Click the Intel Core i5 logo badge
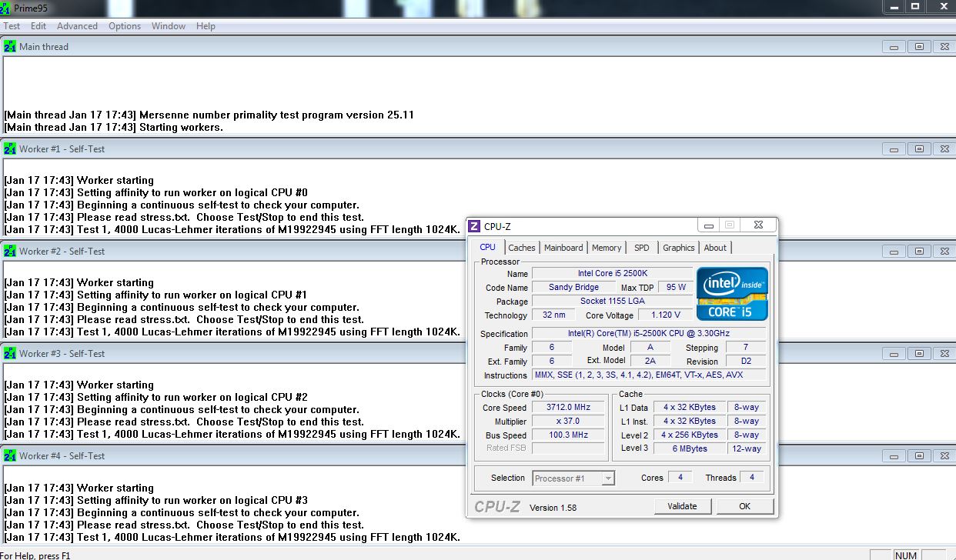Viewport: 956px width, 560px height. point(732,294)
